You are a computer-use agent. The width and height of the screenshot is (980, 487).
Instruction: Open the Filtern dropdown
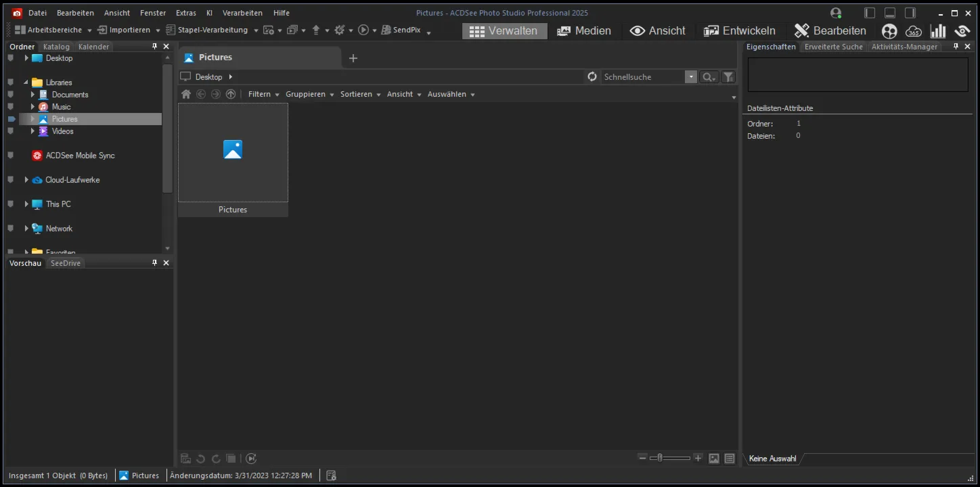tap(264, 94)
